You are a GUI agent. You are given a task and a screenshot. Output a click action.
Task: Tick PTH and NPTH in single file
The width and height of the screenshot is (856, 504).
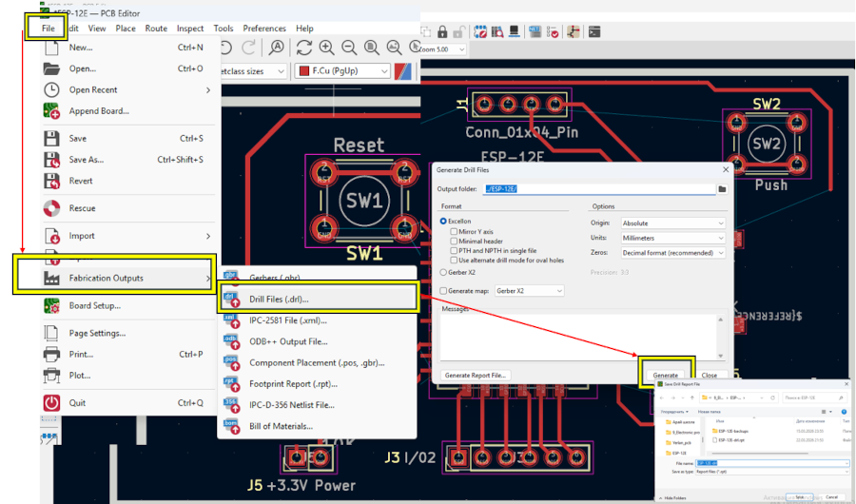[x=454, y=251]
